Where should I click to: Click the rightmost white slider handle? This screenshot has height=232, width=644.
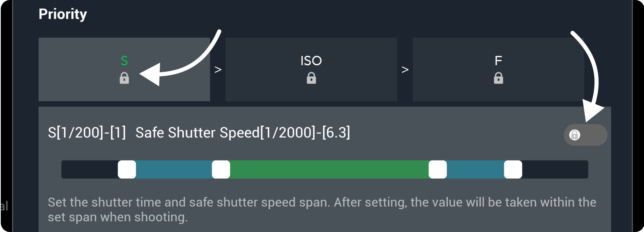513,169
